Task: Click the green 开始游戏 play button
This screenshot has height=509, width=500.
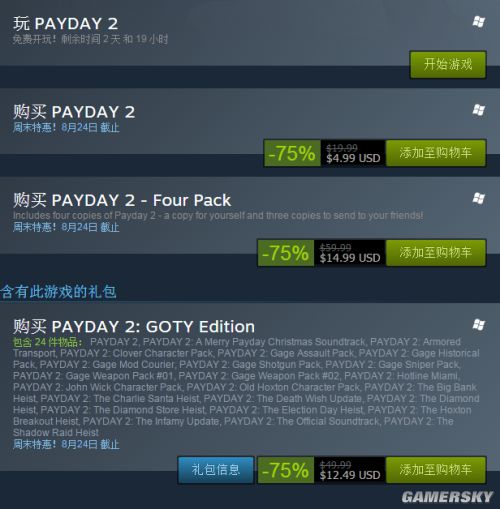Action: click(x=448, y=65)
